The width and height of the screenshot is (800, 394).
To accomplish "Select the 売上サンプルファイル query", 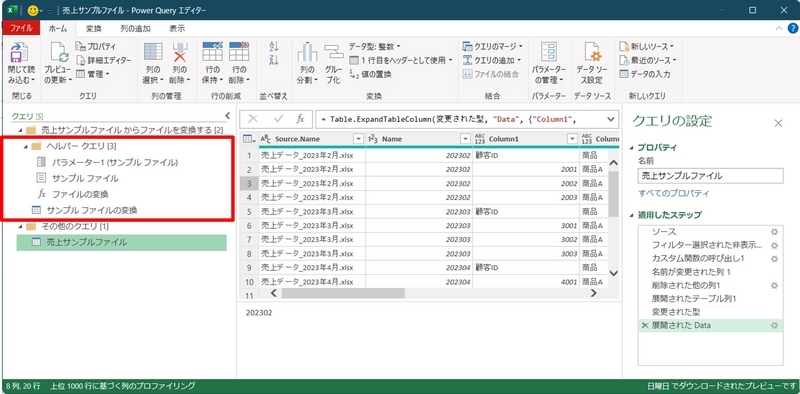I will pyautogui.click(x=121, y=242).
